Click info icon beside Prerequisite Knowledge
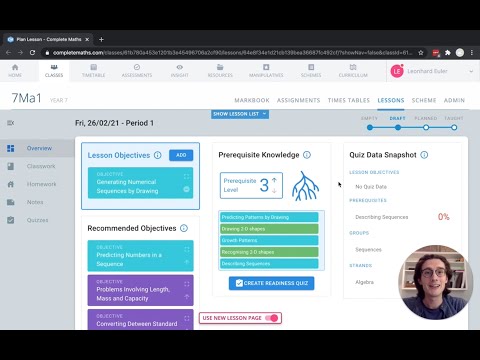 click(x=307, y=155)
